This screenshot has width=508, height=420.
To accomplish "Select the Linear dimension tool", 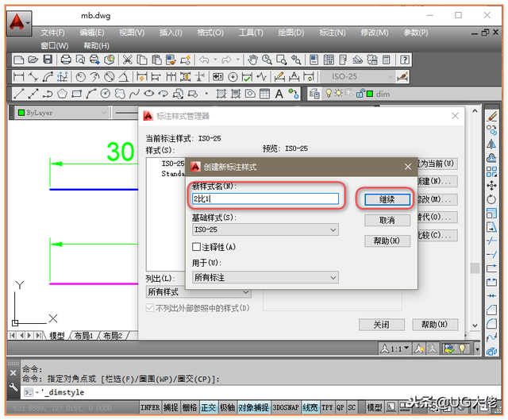I will click(19, 77).
